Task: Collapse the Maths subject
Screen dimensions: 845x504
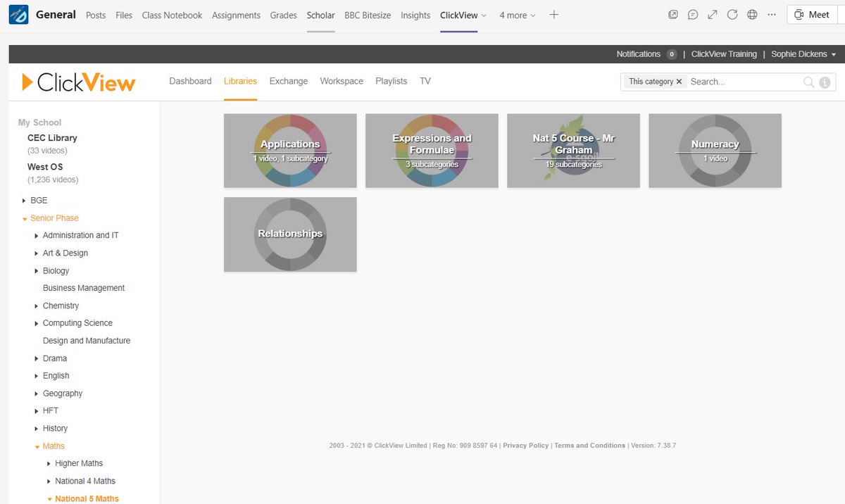Action: click(37, 446)
